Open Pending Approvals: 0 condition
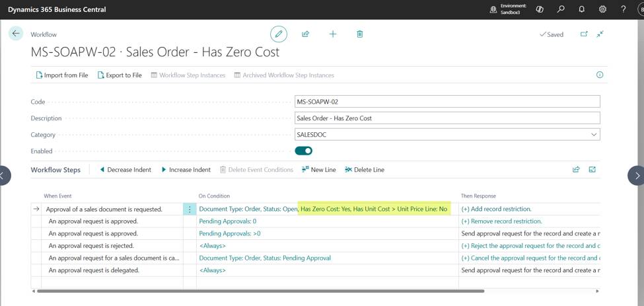Viewport: 644px width, 306px height. coord(228,221)
